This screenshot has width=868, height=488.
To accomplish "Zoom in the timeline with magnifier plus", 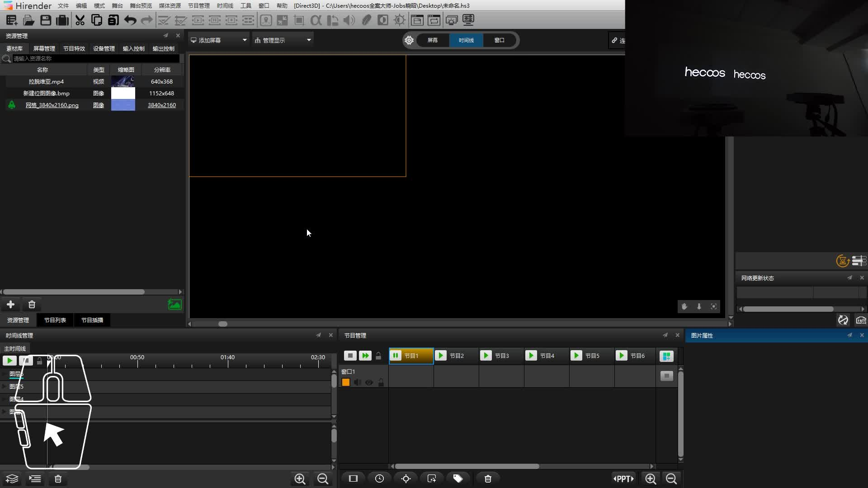I will coord(300,479).
